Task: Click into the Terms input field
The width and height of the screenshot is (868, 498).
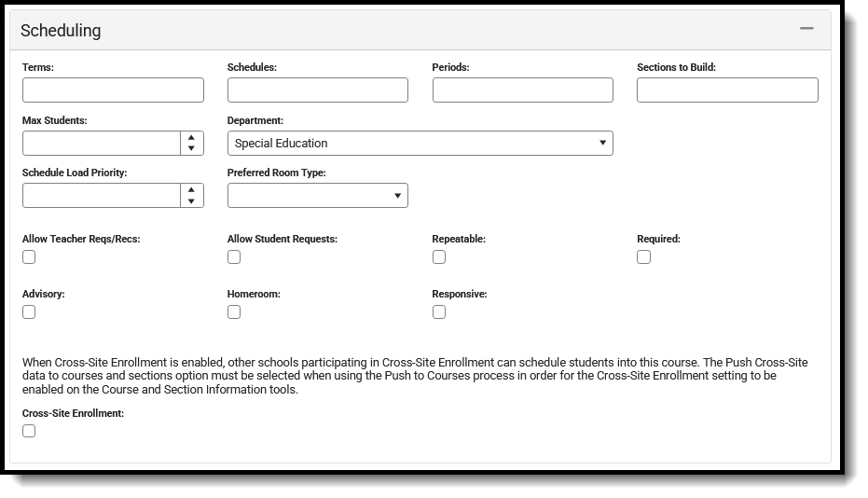Action: 113,90
